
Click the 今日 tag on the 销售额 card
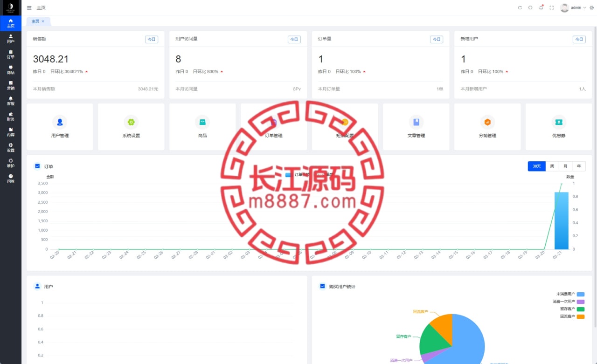pyautogui.click(x=152, y=40)
